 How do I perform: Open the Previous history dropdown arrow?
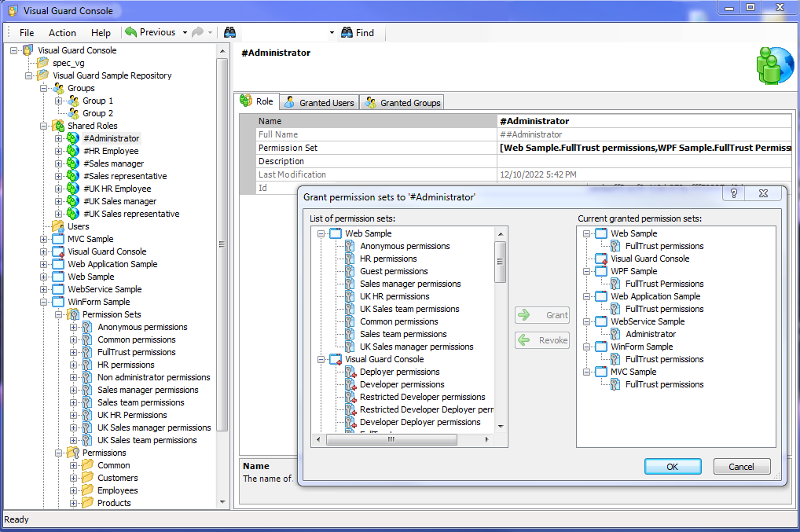(x=185, y=33)
